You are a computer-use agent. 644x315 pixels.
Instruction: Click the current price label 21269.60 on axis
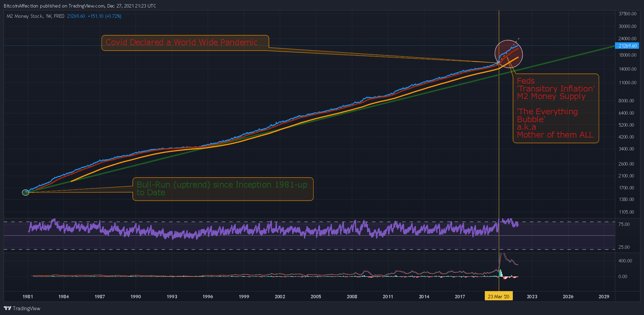627,46
